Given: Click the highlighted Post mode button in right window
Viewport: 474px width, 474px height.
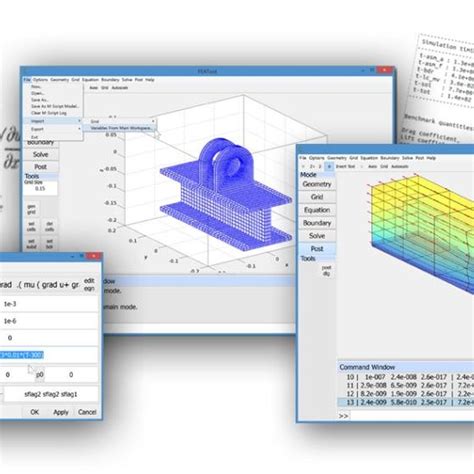Looking at the screenshot, I should pos(317,249).
